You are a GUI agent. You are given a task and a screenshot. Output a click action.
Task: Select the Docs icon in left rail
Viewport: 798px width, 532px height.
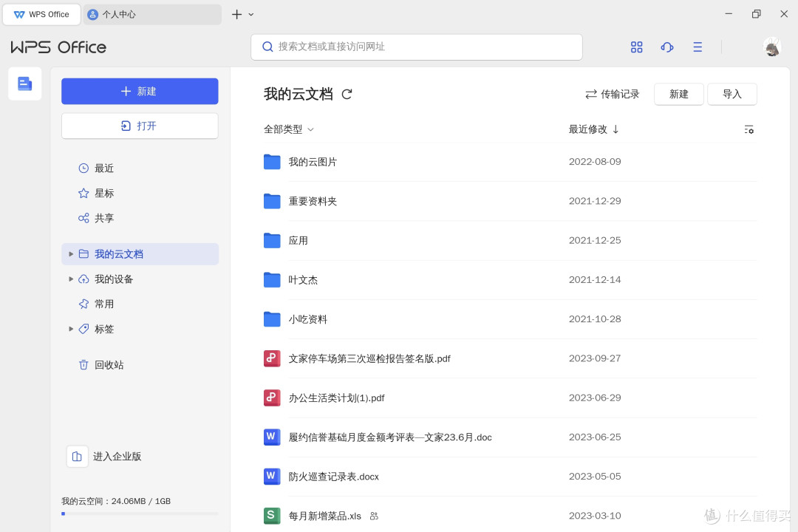click(x=24, y=83)
